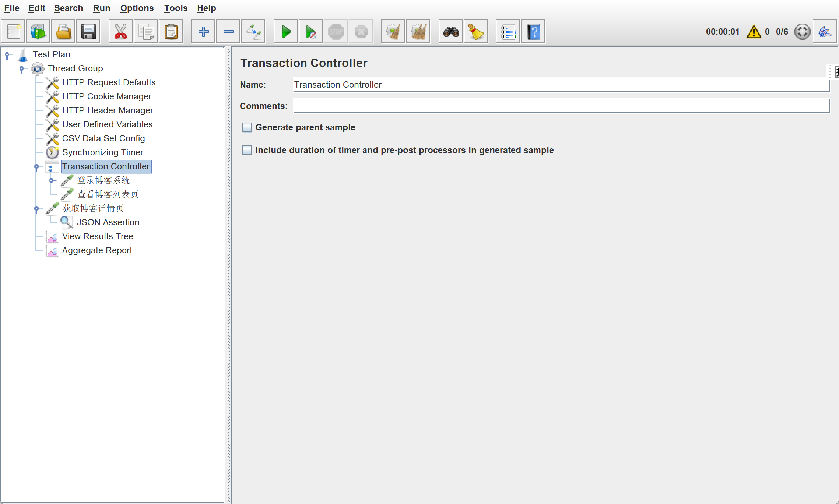
Task: Click into the Comments text field
Action: [x=561, y=106]
